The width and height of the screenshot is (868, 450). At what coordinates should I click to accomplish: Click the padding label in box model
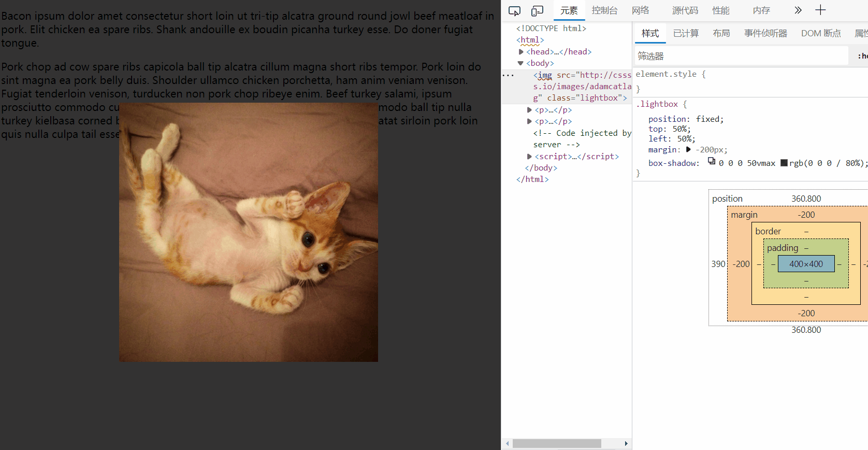783,248
